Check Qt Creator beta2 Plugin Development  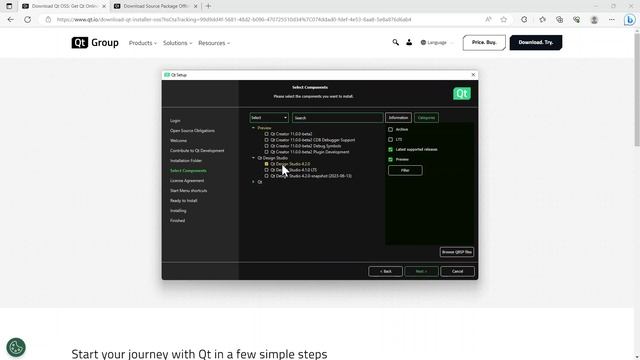click(x=267, y=152)
